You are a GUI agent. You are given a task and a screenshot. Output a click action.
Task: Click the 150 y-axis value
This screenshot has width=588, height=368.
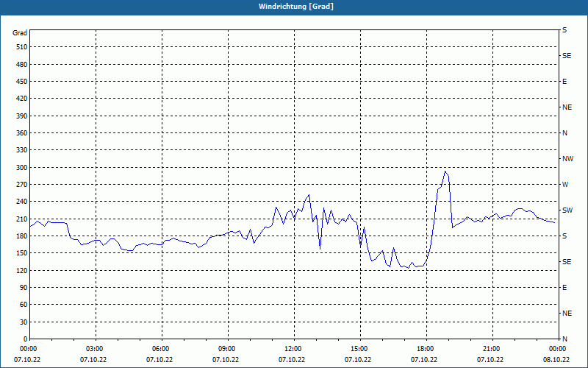[x=22, y=253]
